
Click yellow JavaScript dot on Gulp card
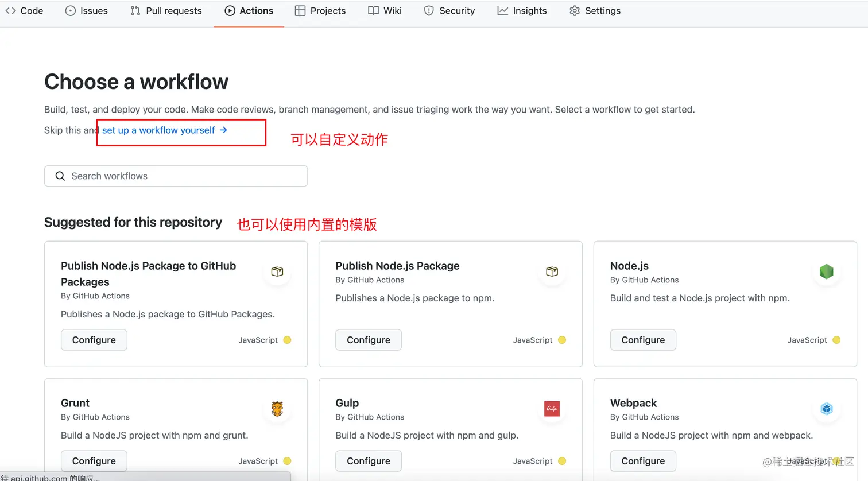(562, 461)
